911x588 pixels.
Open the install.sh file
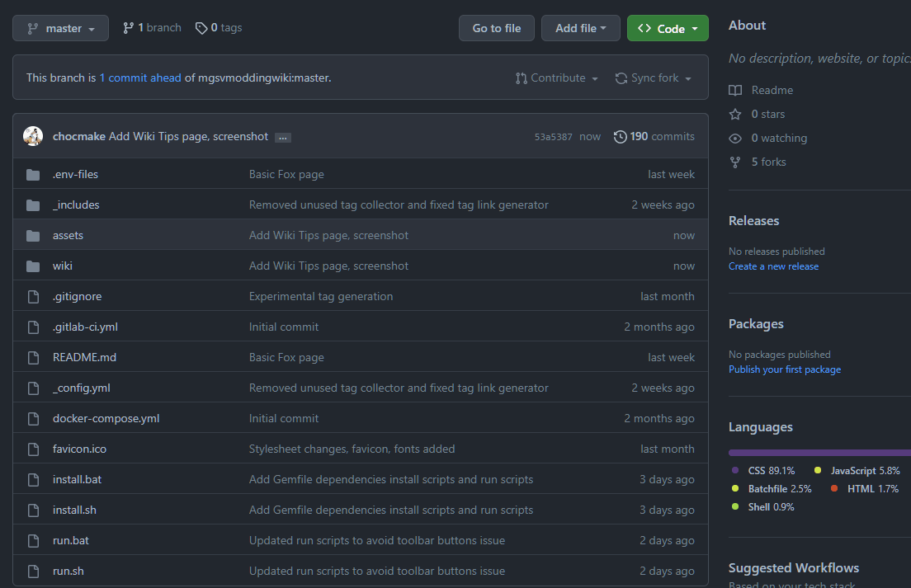click(75, 510)
